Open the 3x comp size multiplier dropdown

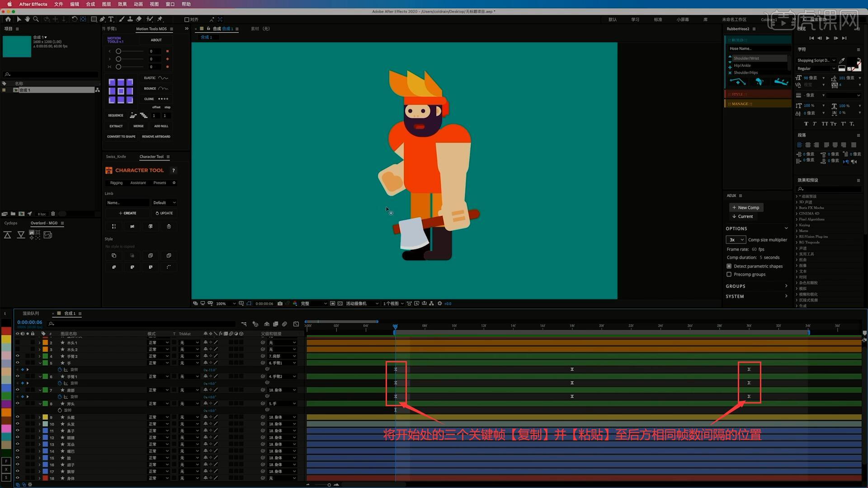(736, 240)
